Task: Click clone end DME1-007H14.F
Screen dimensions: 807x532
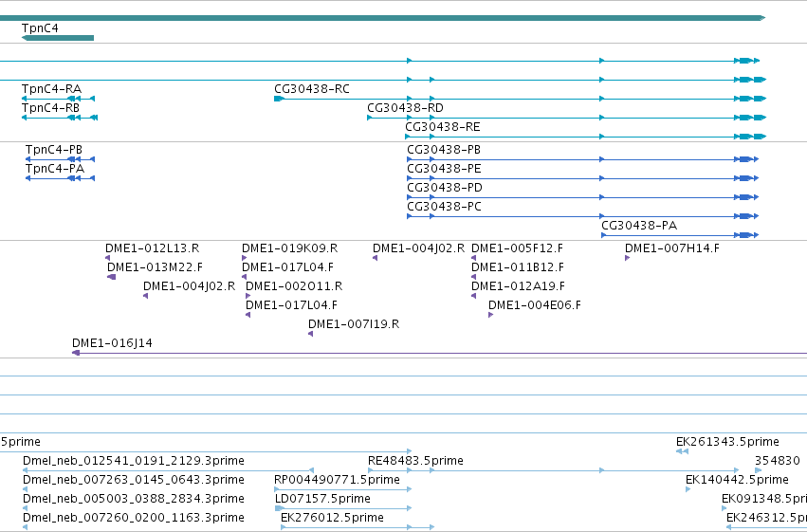Action: click(x=672, y=248)
